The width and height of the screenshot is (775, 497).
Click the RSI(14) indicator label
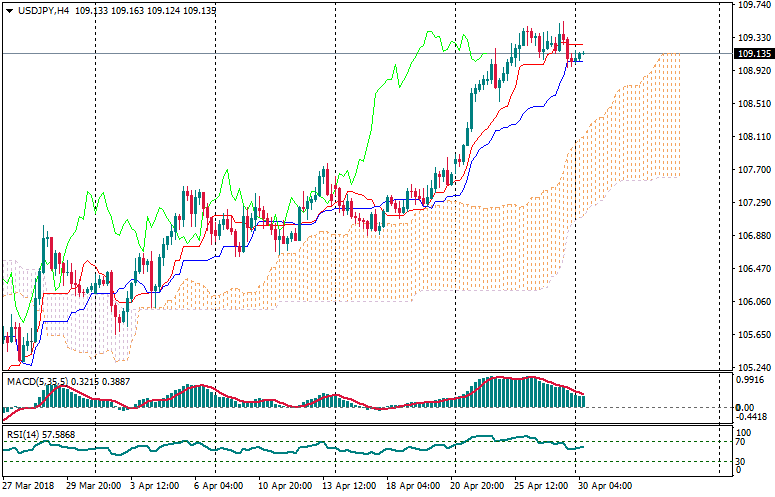point(21,435)
